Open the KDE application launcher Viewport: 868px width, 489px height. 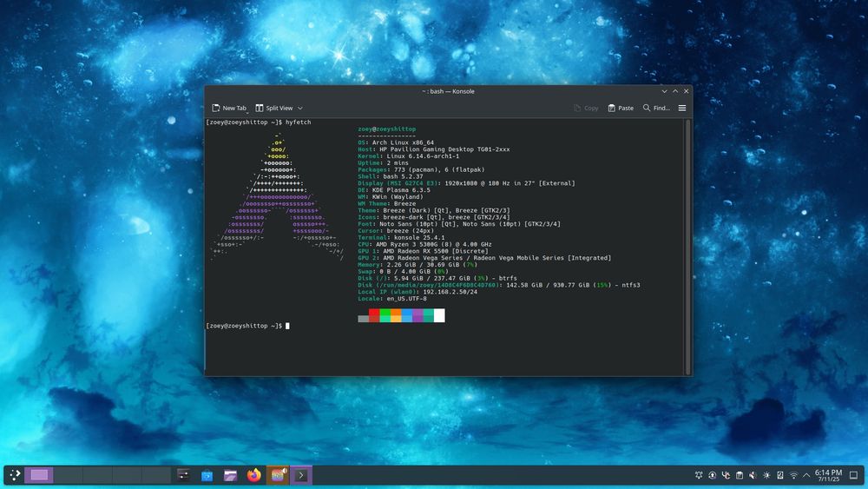point(15,474)
